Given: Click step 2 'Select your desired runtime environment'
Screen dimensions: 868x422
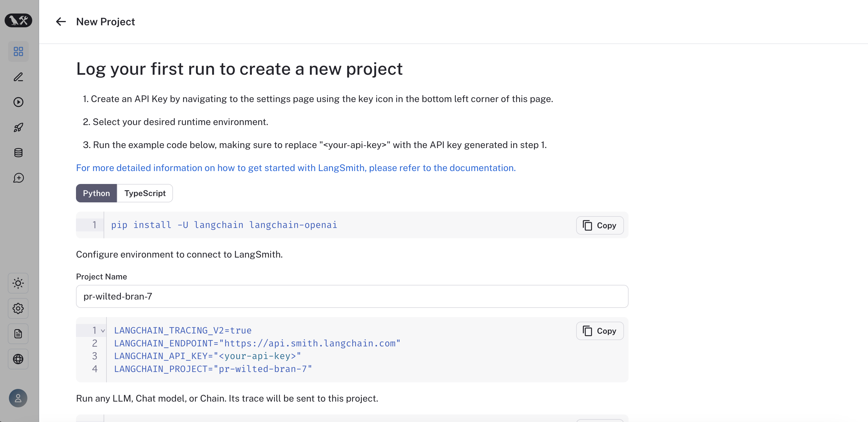Looking at the screenshot, I should tap(176, 122).
